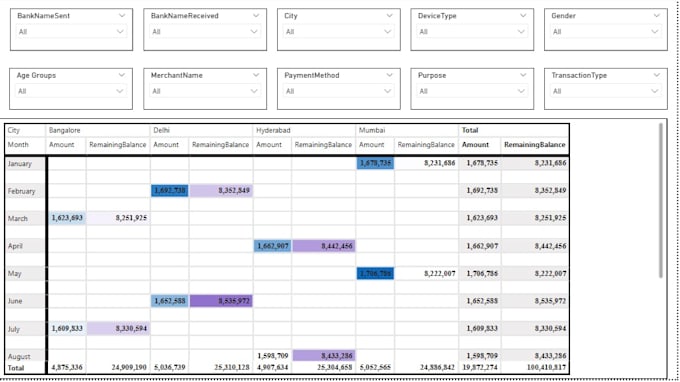Click the Gender slicer header chevron

coord(656,16)
